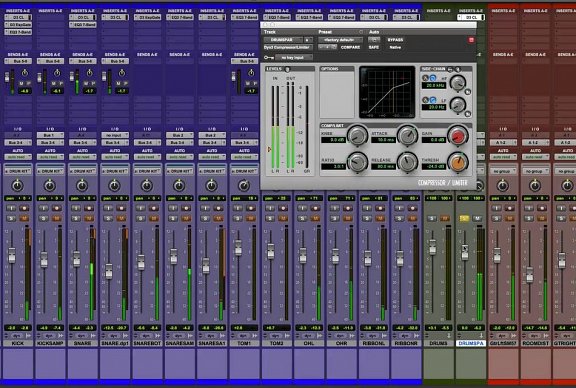The image size is (576, 388).
Task: Click the DRUMS track output arrow icon
Action: 449,336
